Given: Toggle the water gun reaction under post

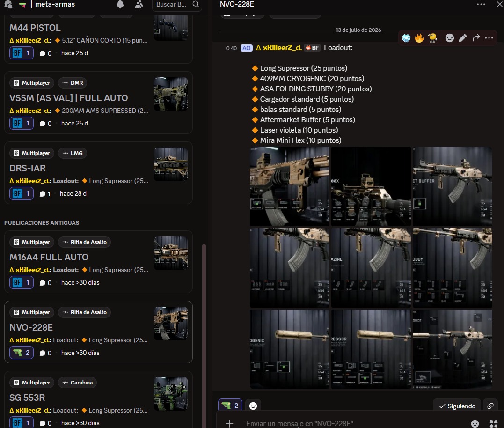Looking at the screenshot, I should pos(230,405).
